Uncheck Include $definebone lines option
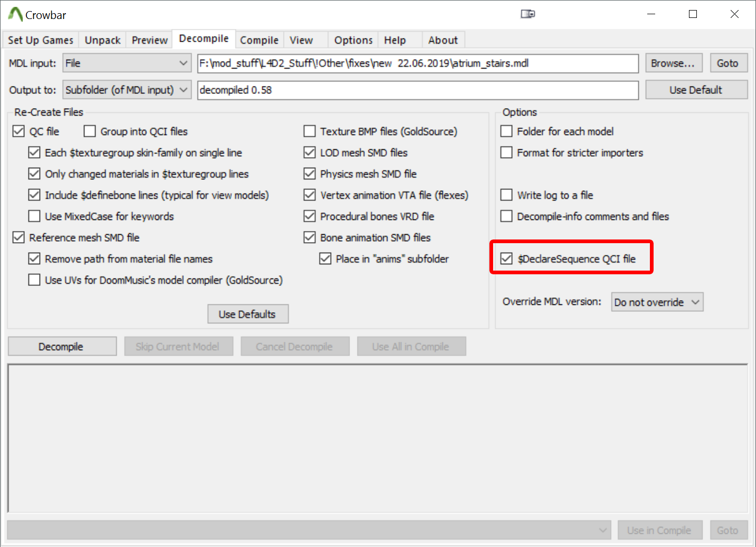The height and width of the screenshot is (547, 756). point(34,195)
